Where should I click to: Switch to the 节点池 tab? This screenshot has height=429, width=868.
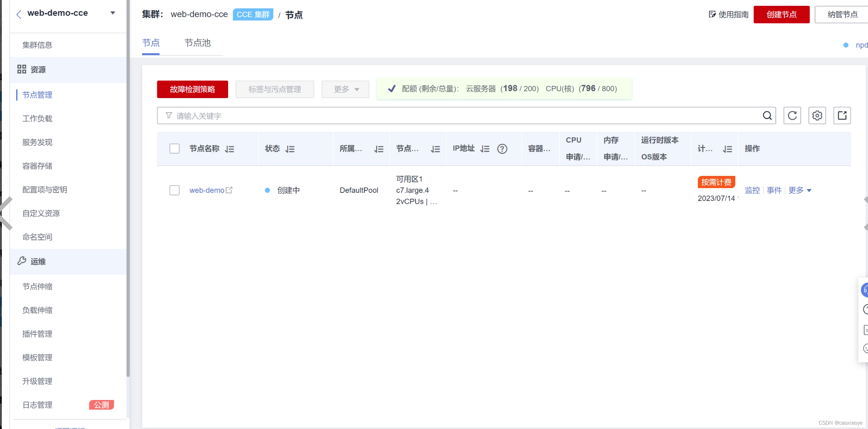(197, 43)
